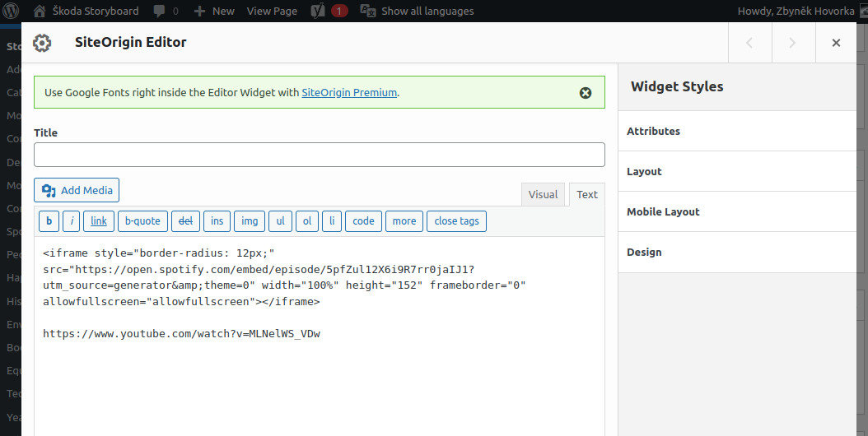Open the SiteOrigin Premium link
868x436 pixels.
(349, 92)
